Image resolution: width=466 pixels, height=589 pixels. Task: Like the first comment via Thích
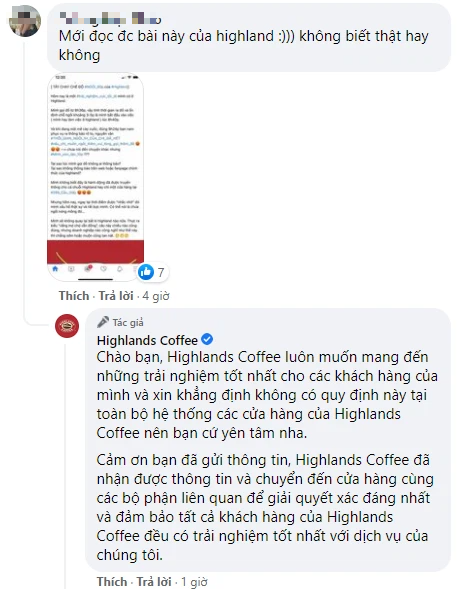(x=74, y=296)
